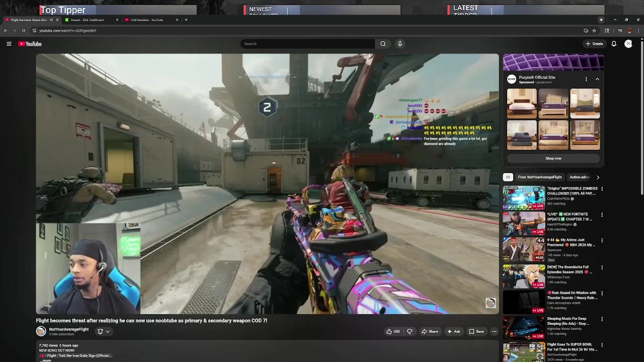Open NotYourAverageFlight channel avatar
Screen dimensions: 644x362
[x=41, y=331]
